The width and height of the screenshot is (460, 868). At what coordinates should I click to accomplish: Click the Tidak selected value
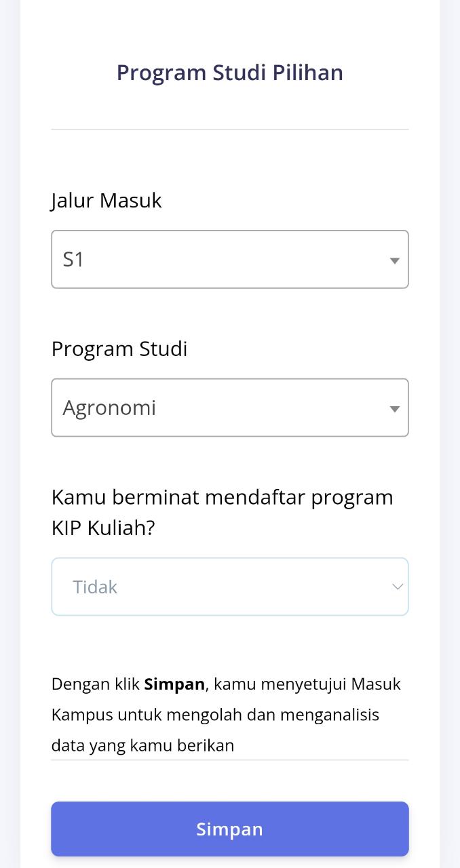point(95,587)
